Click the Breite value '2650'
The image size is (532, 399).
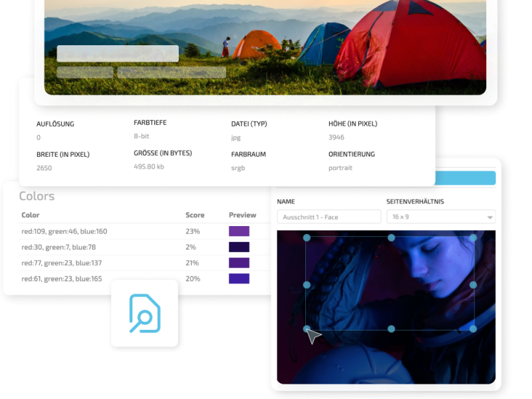(44, 168)
